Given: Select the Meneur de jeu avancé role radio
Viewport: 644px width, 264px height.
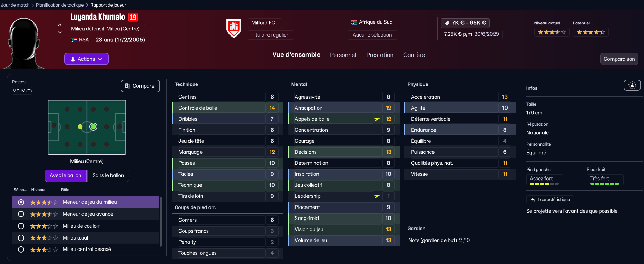Looking at the screenshot, I should tap(21, 214).
